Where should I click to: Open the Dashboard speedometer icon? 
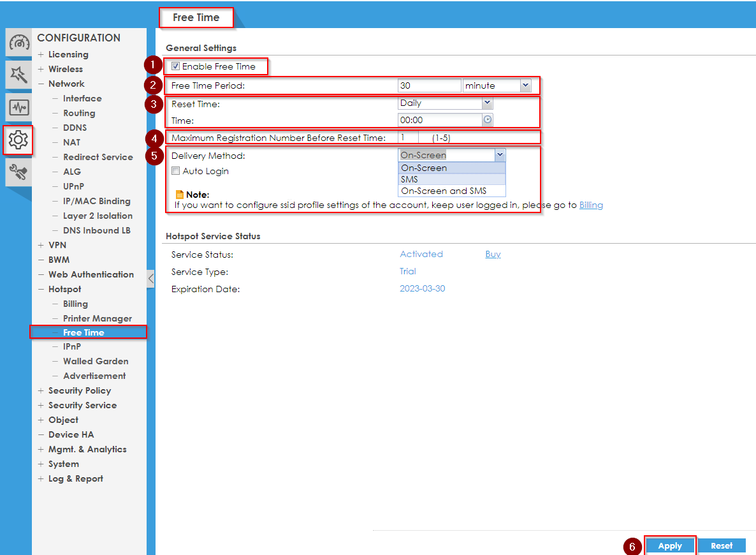pyautogui.click(x=19, y=43)
